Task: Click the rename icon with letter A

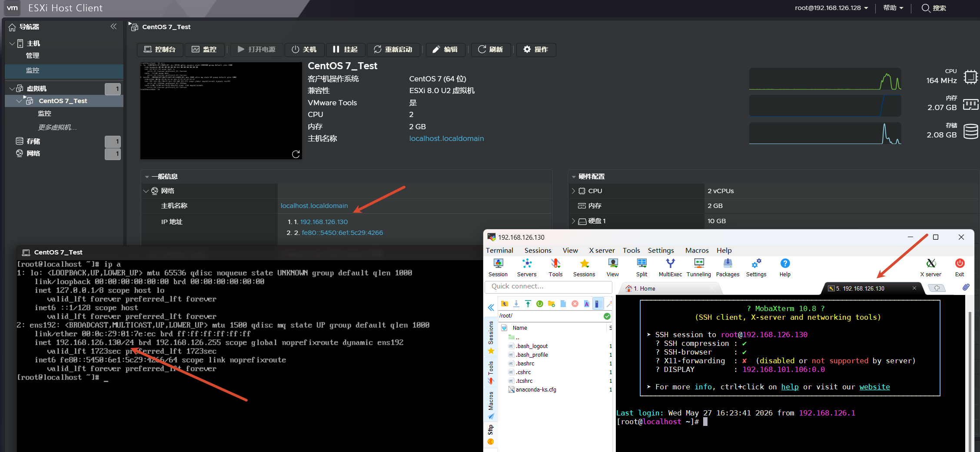Action: [587, 304]
